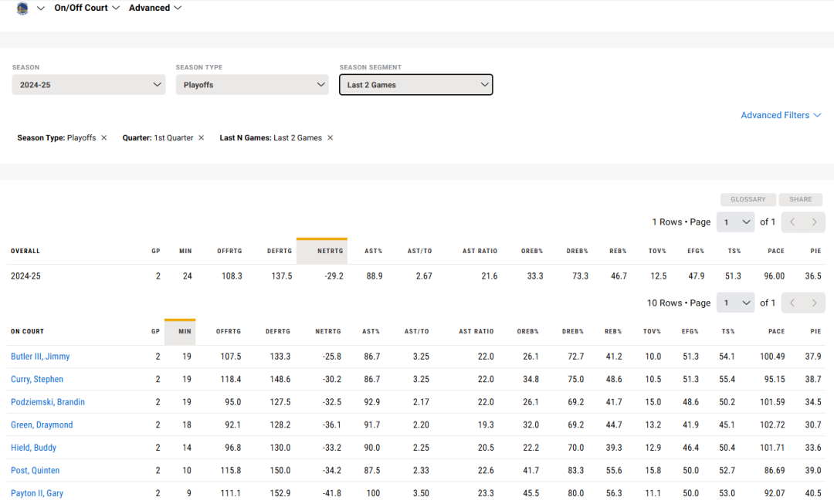
Task: Sort Overall table by PACE column
Action: 776,251
